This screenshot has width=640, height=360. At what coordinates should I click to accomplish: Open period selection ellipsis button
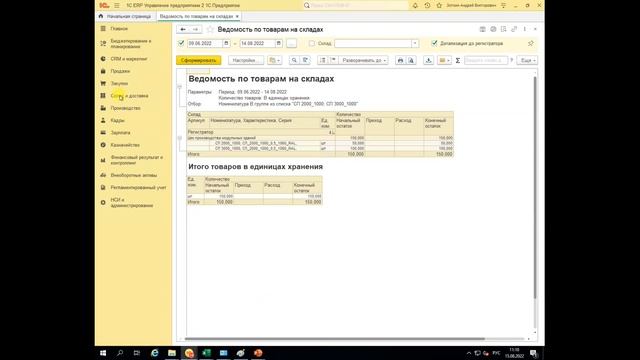[x=291, y=43]
